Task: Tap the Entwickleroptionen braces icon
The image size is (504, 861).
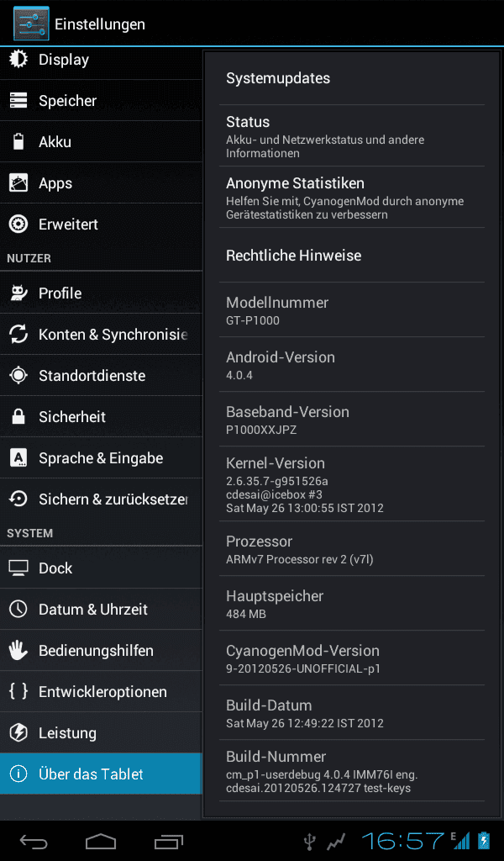Action: [18, 691]
